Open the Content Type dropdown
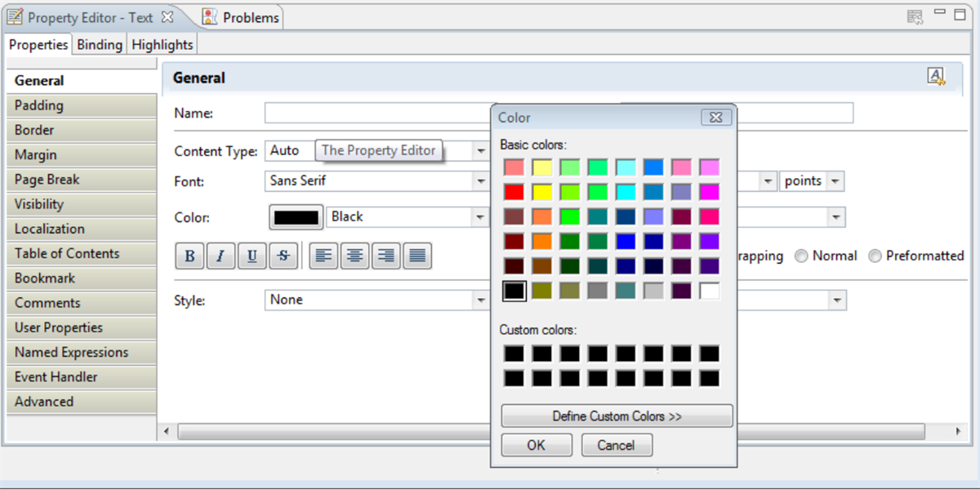980x490 pixels. pyautogui.click(x=482, y=151)
